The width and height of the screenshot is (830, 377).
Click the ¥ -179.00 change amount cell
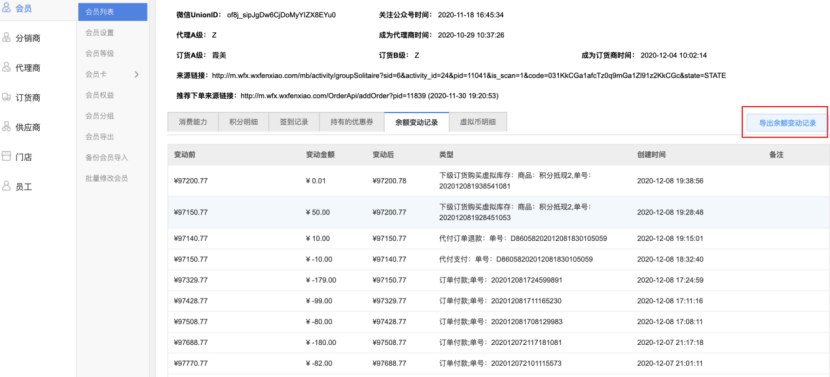click(321, 280)
